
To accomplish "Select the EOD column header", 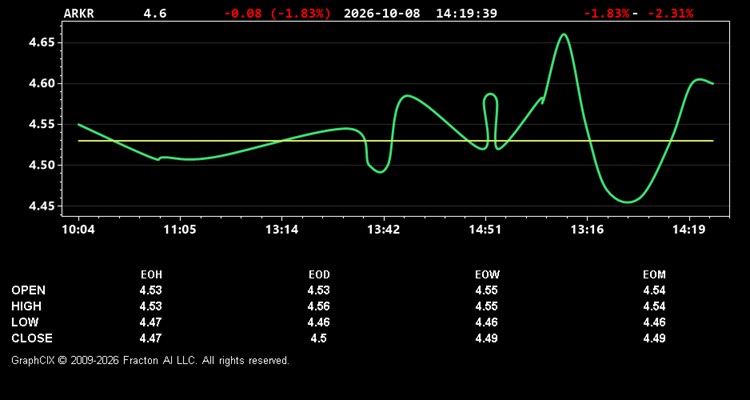I will 319,275.
